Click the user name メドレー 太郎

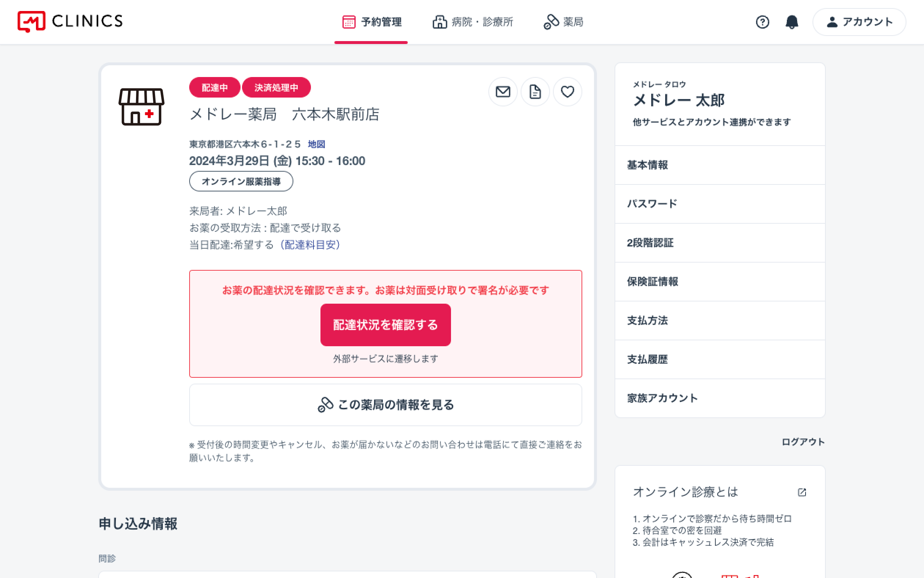pos(679,100)
